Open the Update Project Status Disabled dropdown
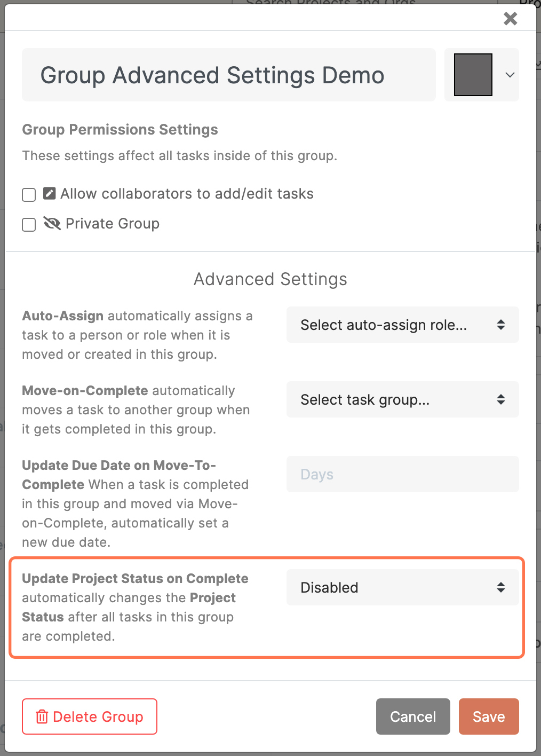 click(x=403, y=587)
